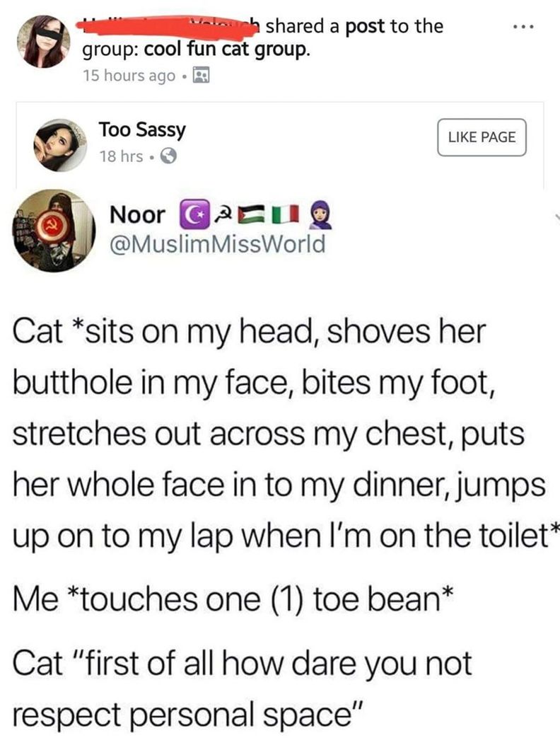Click the 15 hours ago timestamp
The height and width of the screenshot is (750, 560).
point(129,76)
